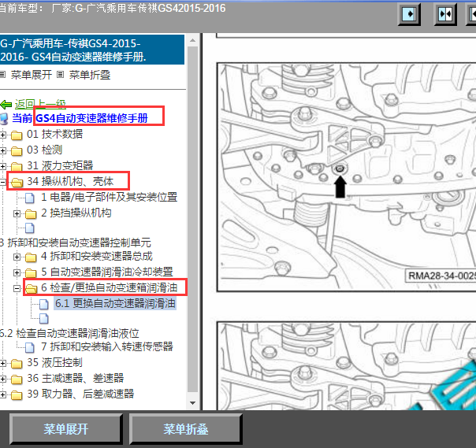Open 03 检测 chapter
The width and height of the screenshot is (476, 448).
click(x=44, y=150)
